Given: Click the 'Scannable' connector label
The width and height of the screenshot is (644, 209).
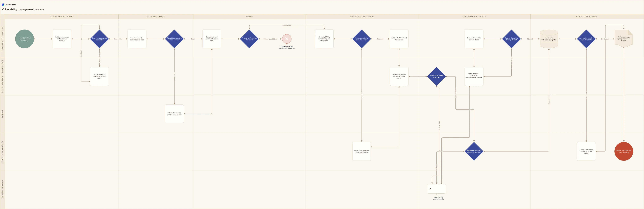Looking at the screenshot, I should [118, 39].
